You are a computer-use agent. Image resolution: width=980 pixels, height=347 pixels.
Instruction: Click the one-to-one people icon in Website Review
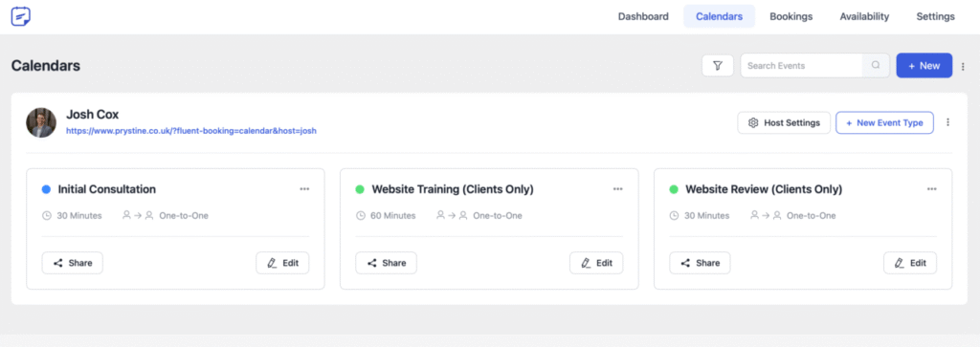(765, 215)
